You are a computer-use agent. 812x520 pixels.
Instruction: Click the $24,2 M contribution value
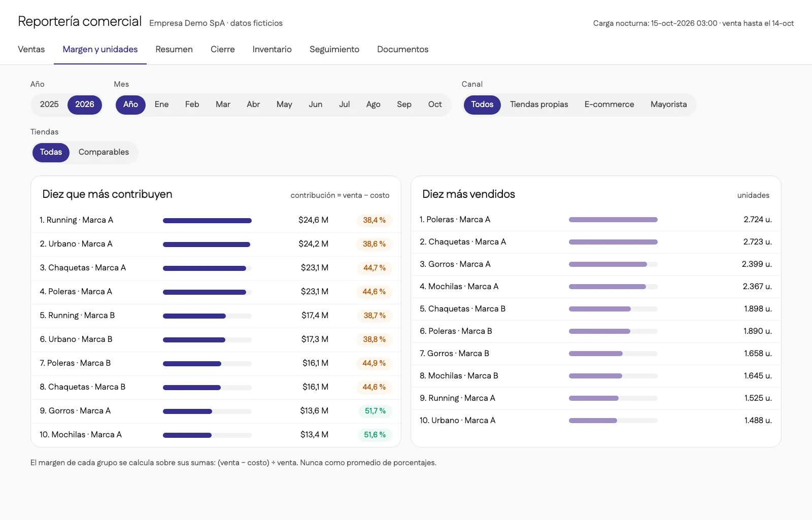coord(313,244)
